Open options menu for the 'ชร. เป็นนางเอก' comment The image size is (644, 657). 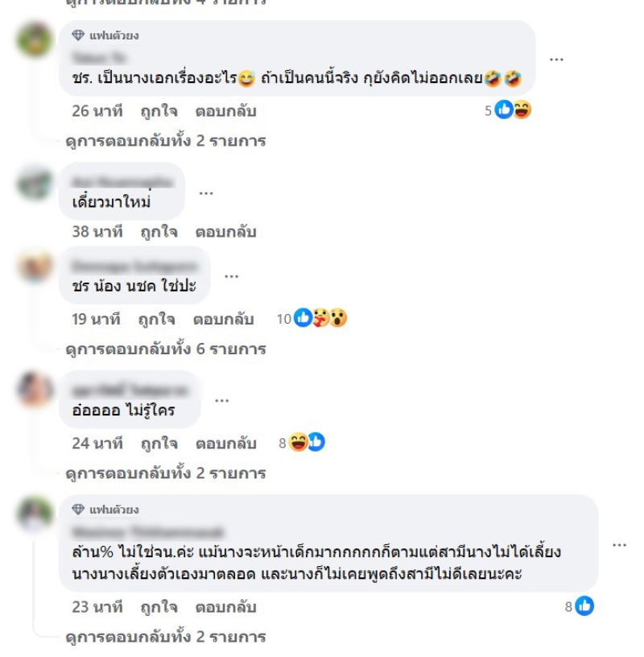(x=556, y=60)
